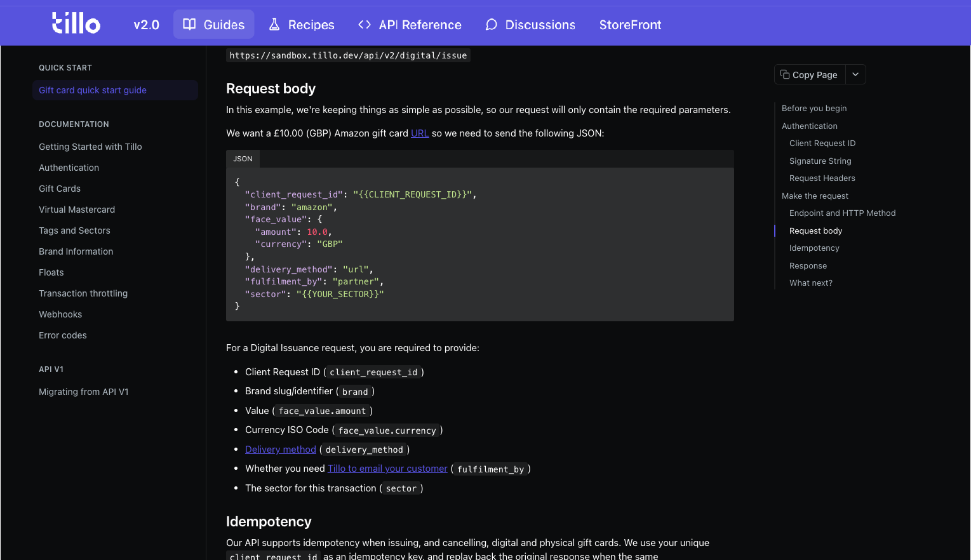971x560 pixels.
Task: Click the Recipes flask icon
Action: coord(274,24)
